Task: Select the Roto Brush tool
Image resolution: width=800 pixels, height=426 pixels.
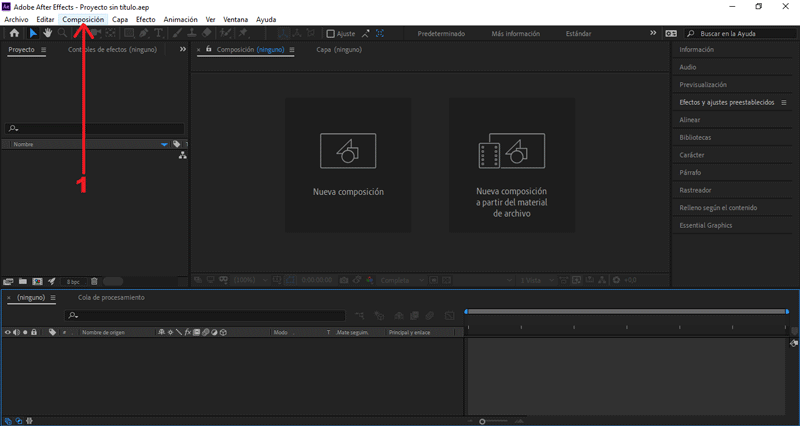Action: [x=225, y=33]
